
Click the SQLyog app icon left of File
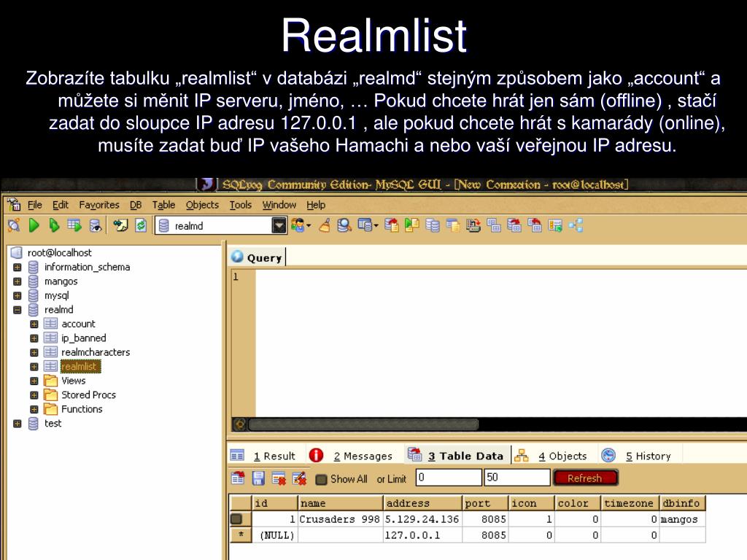pyautogui.click(x=15, y=205)
